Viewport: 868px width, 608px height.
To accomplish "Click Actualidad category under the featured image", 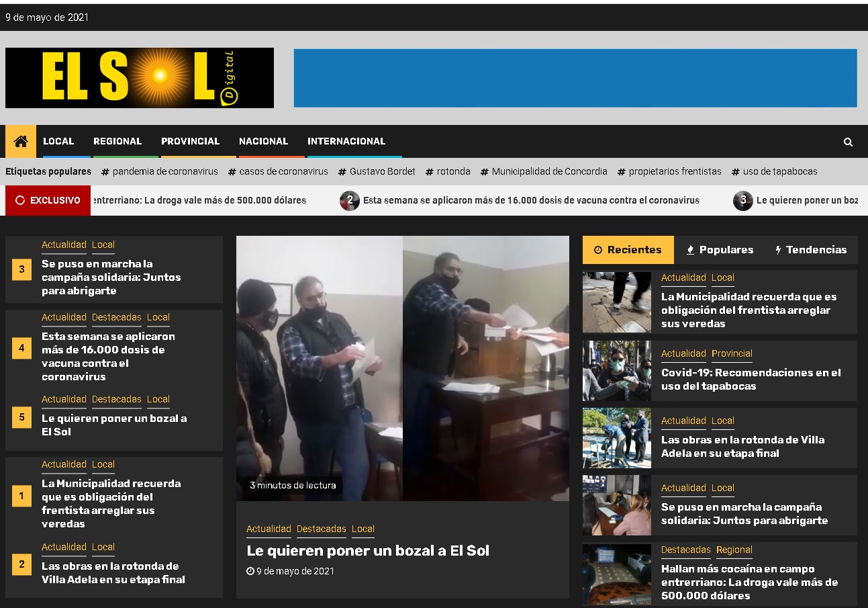I will [x=269, y=529].
